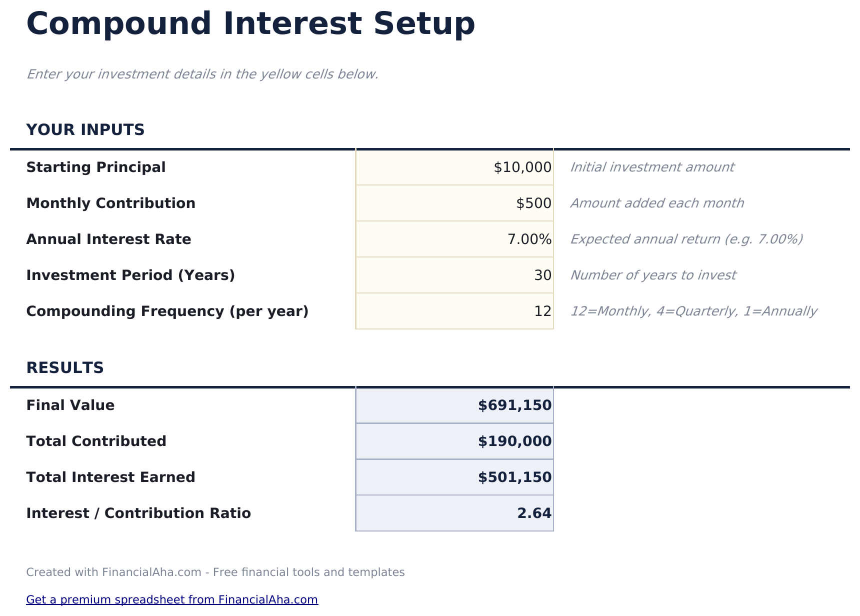860x616 pixels.
Task: Select the Monthly Contribution label
Action: 110,203
